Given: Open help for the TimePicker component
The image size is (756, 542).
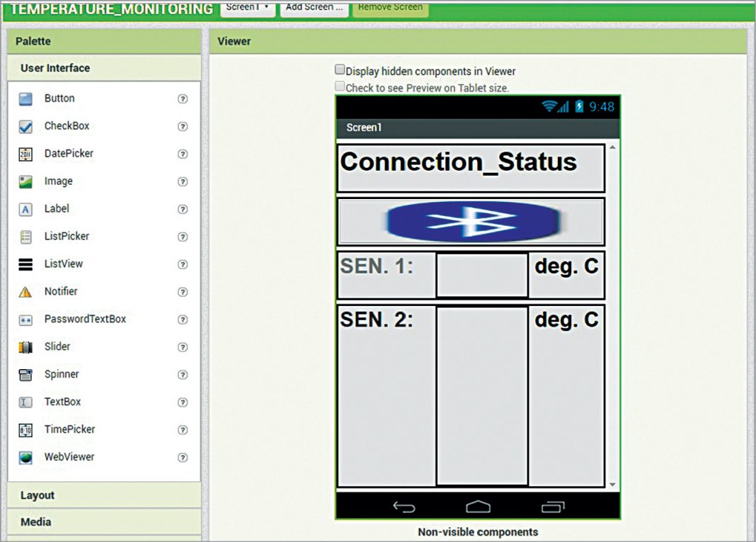Looking at the screenshot, I should click(x=183, y=429).
